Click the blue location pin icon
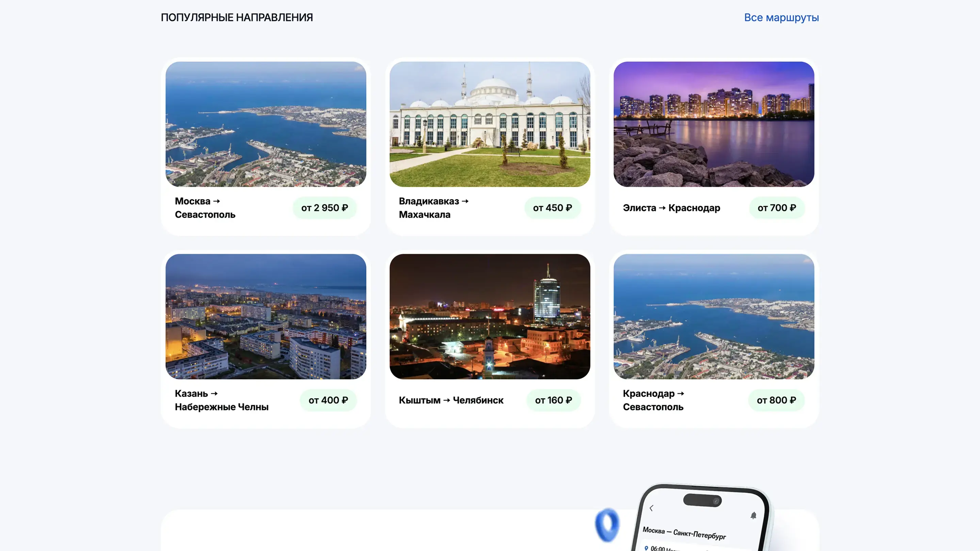 tap(607, 525)
